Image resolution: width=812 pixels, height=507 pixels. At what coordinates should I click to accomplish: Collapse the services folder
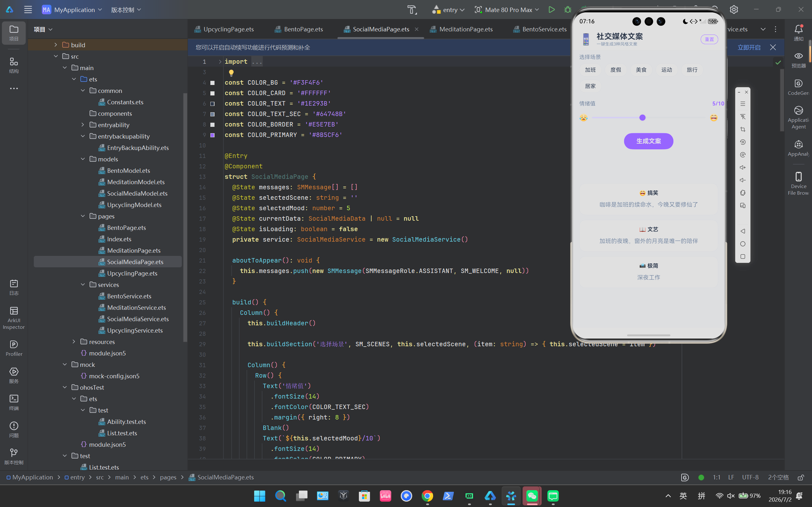click(83, 284)
